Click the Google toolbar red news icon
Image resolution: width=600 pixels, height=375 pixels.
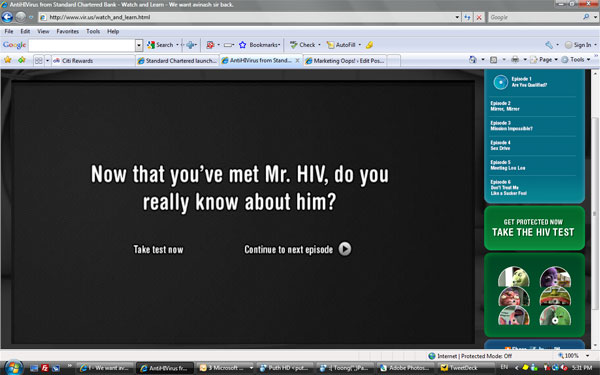210,45
